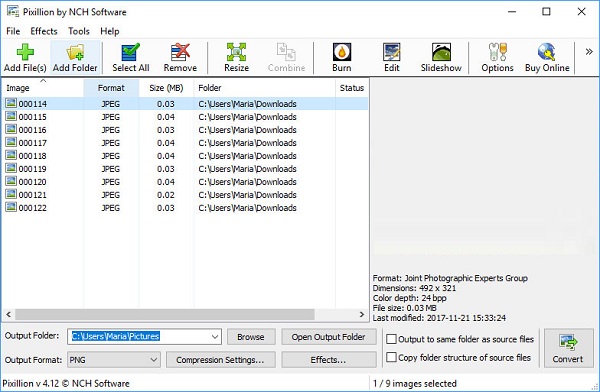The width and height of the screenshot is (600, 392).
Task: Click the thumbnail icon of file 000118
Action: [11, 155]
